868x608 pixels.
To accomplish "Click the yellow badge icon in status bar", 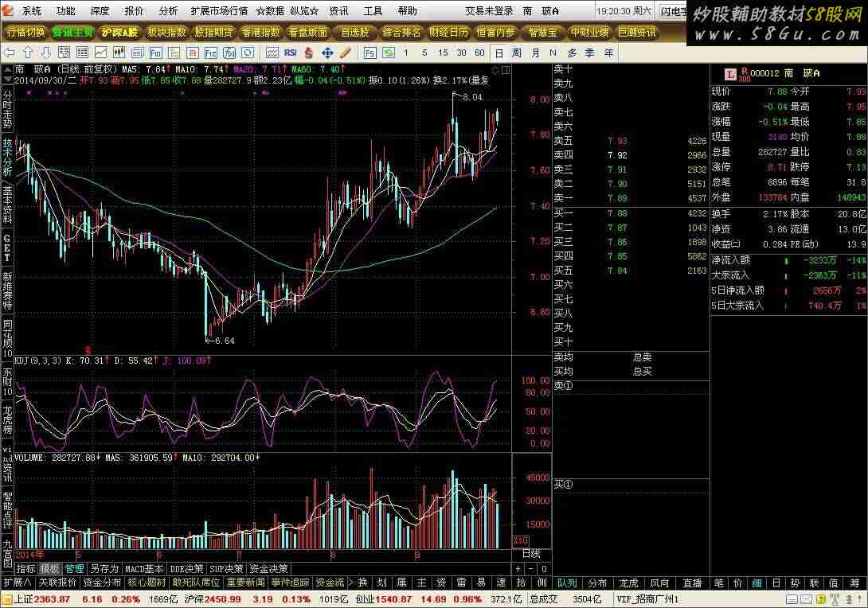I will pos(820,599).
